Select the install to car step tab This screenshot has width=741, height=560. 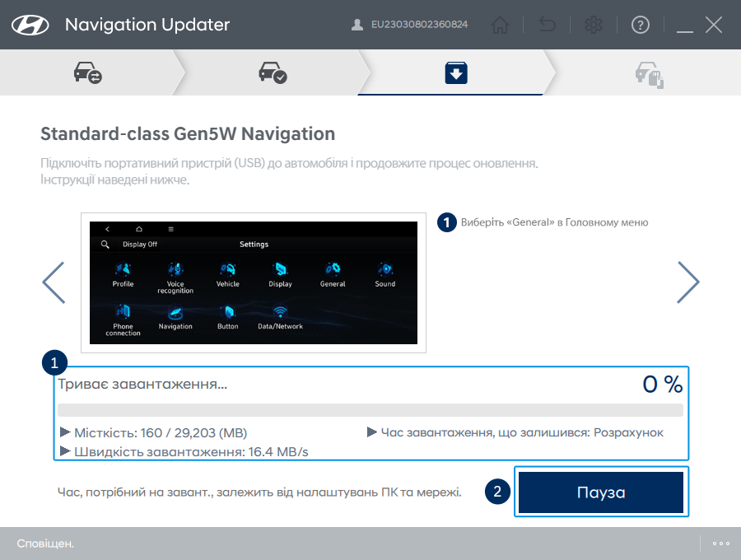[650, 75]
